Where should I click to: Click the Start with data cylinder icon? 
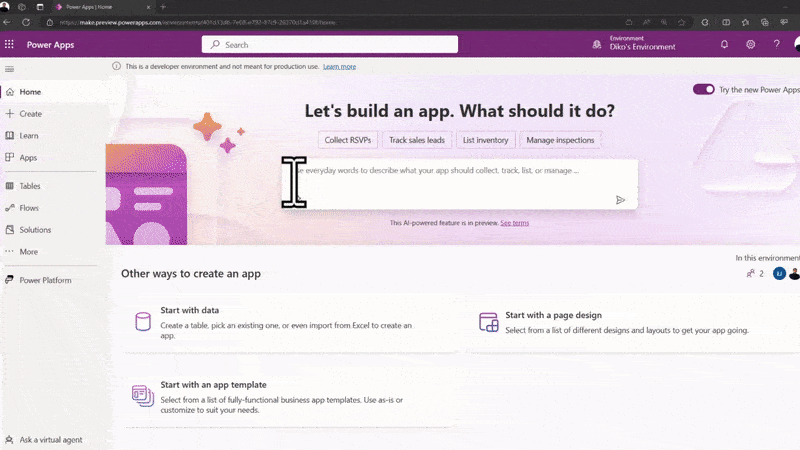(x=143, y=321)
